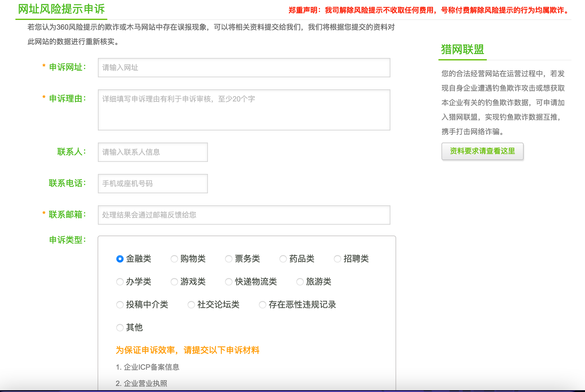Select the 投稿中介类 option

(x=120, y=305)
